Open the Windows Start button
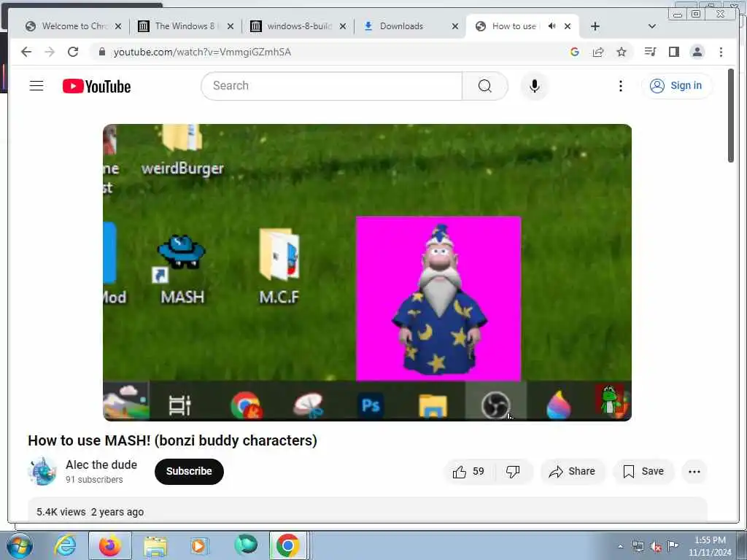The width and height of the screenshot is (747, 560). click(x=19, y=545)
